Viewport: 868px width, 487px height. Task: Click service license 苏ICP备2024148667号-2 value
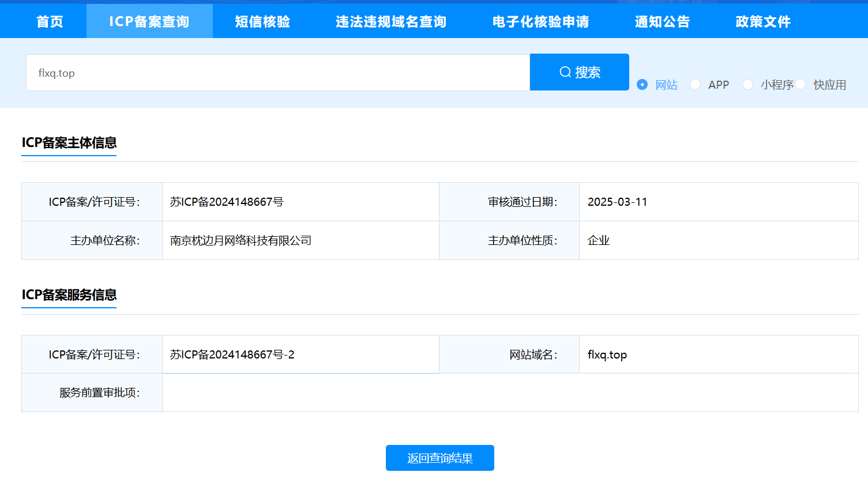232,354
